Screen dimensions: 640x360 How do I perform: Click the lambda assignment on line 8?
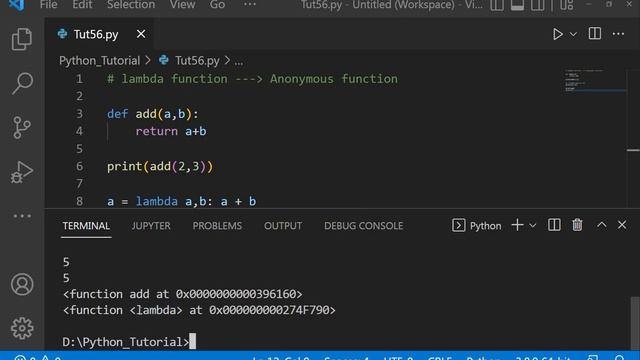click(181, 201)
